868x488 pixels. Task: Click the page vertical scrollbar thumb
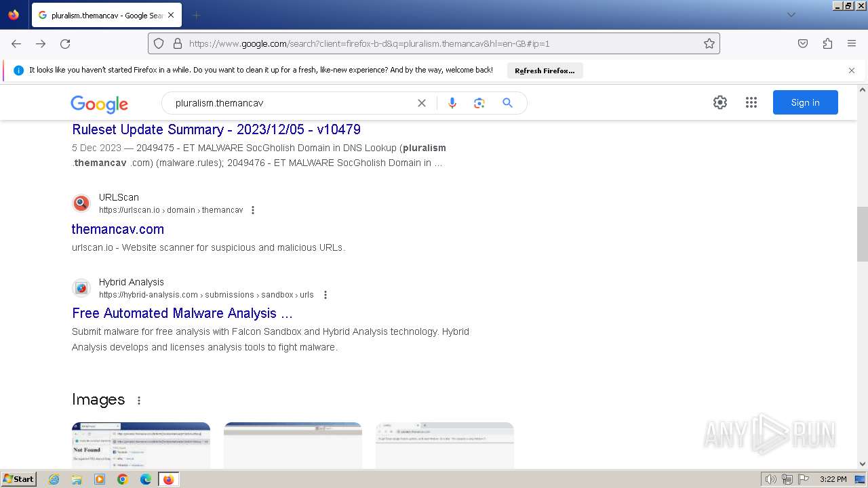pos(863,234)
